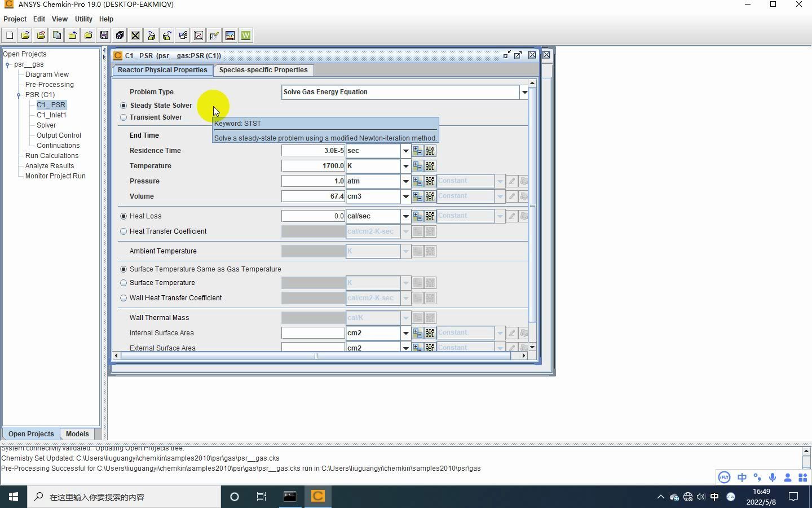Switch to the Models tab

click(77, 434)
